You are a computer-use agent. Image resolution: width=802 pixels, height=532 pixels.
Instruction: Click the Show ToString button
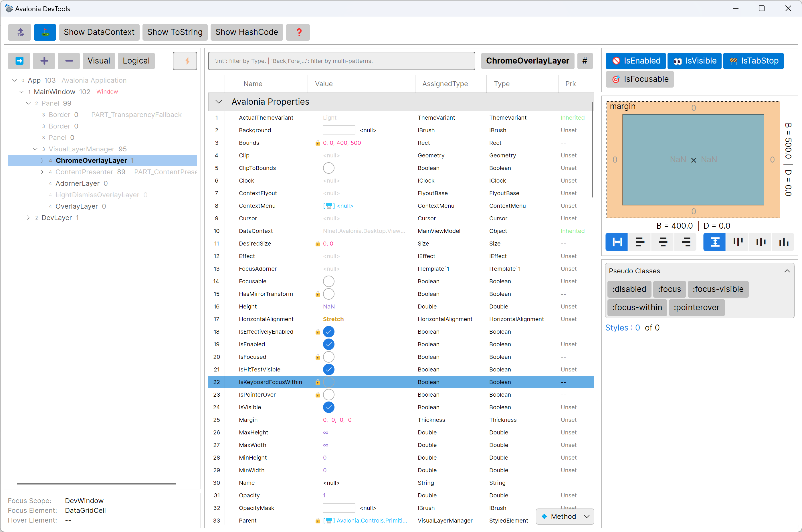click(175, 32)
